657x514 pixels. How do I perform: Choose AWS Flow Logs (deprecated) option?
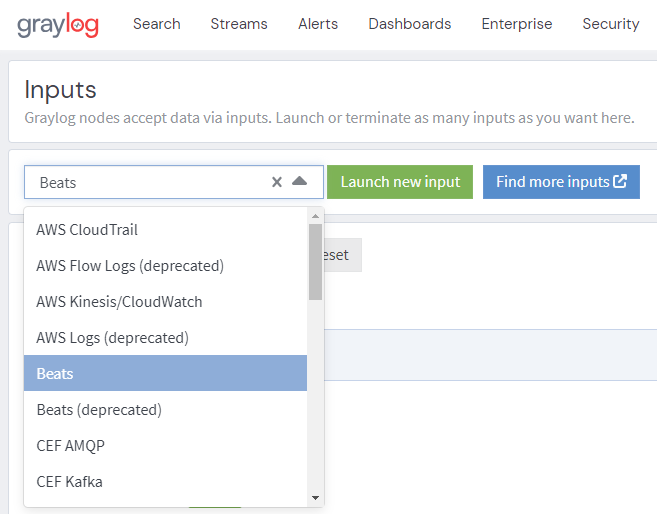(166, 266)
